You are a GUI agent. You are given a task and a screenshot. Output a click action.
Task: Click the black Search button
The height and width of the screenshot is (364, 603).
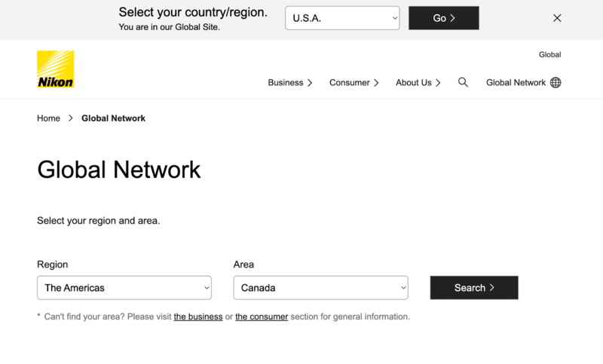click(x=474, y=288)
